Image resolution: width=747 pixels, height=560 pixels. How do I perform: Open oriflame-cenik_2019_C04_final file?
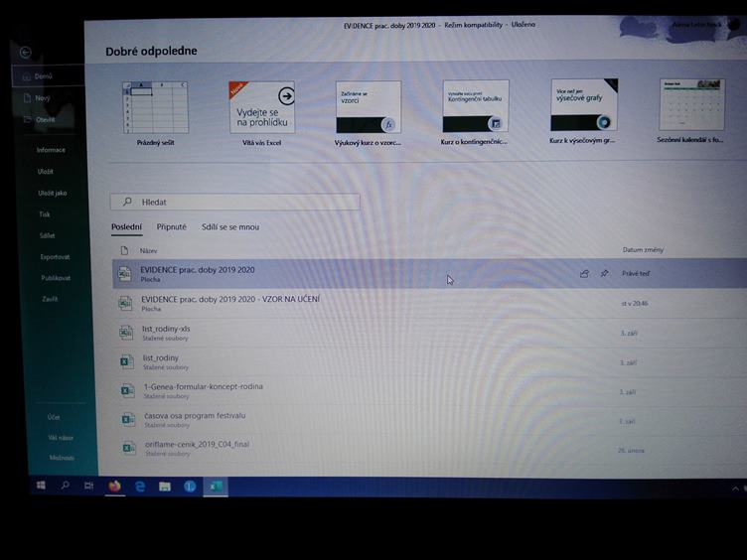[432, 449]
